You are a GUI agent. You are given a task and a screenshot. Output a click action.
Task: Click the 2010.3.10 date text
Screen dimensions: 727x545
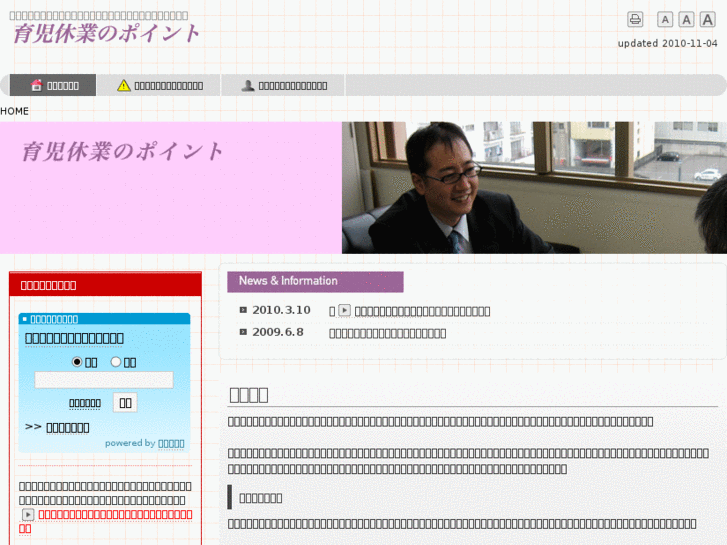point(281,310)
